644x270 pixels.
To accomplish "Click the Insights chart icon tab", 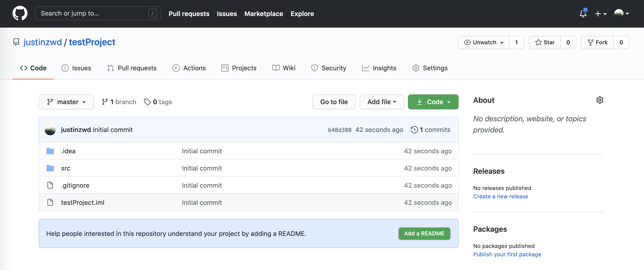I will coord(379,68).
